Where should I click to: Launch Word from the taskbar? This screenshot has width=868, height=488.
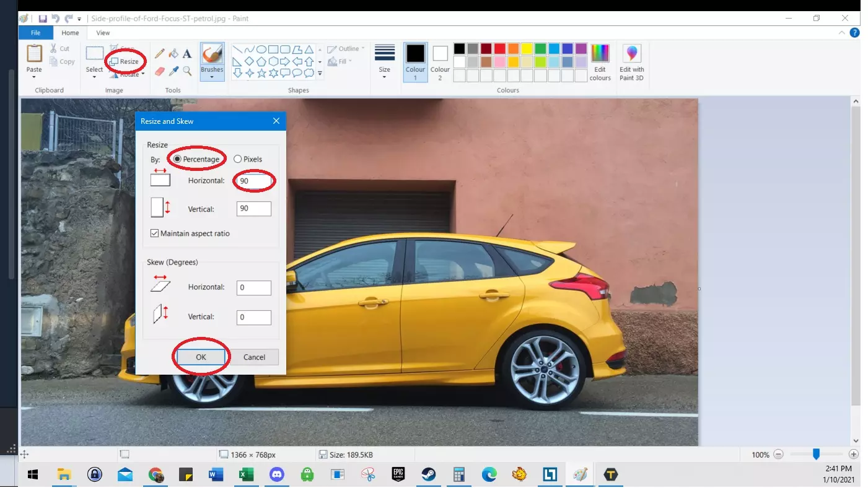point(216,475)
